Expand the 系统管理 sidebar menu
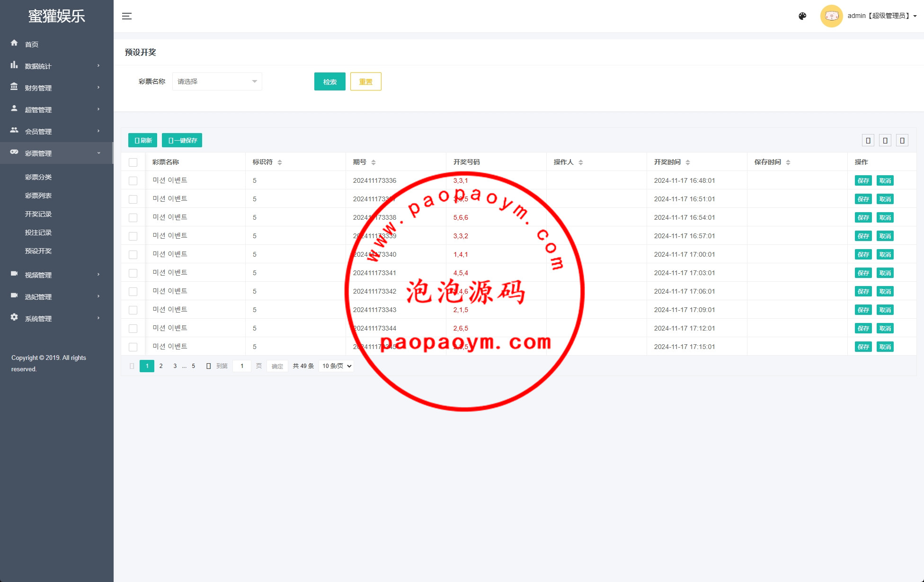Screen dimensions: 924x582 57,318
